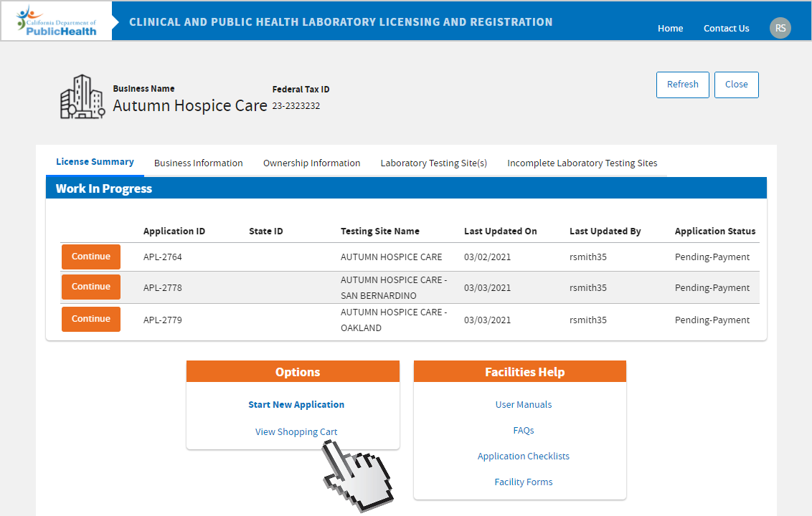Go to Home in the top navigation
812x516 pixels.
pos(670,29)
